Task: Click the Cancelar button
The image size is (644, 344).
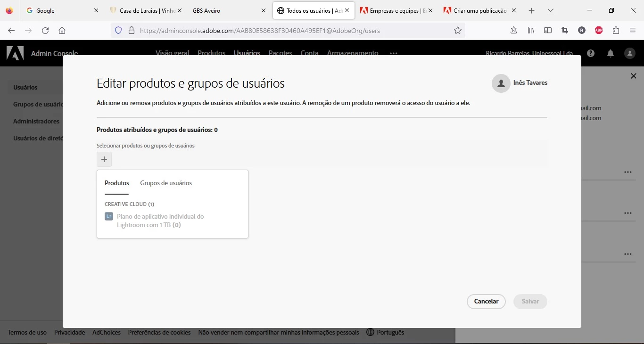Action: [x=486, y=302]
